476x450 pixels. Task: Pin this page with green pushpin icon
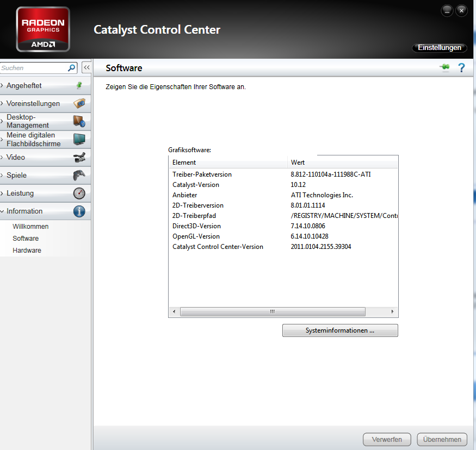pos(445,67)
